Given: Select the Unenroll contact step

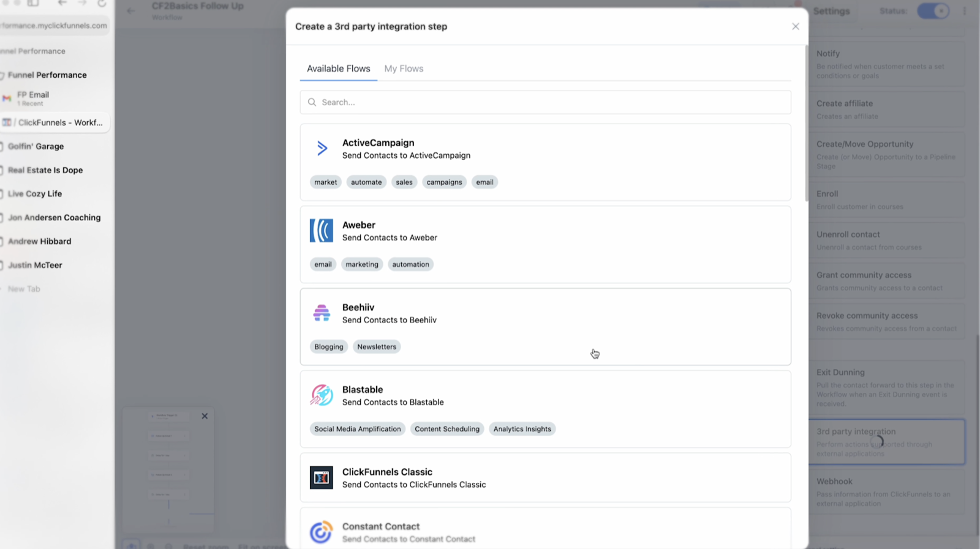Looking at the screenshot, I should (886, 240).
